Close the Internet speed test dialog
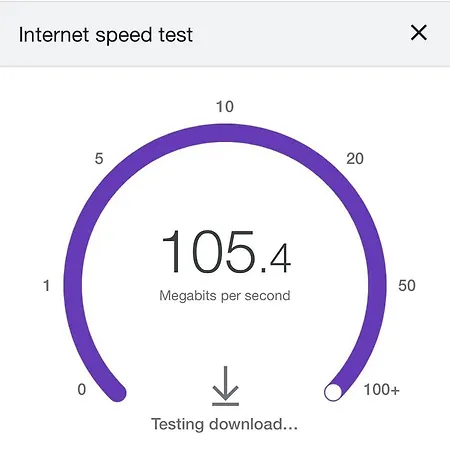The image size is (450, 450). [x=419, y=33]
